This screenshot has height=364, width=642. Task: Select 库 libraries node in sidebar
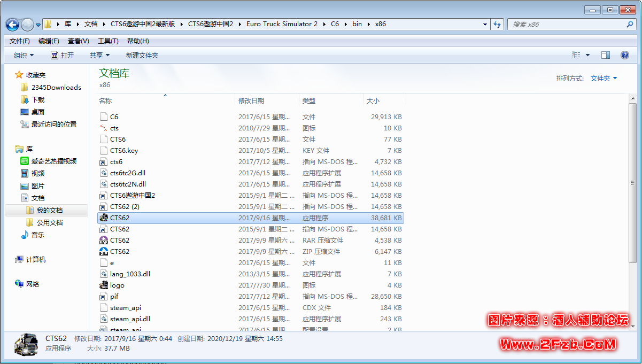24,149
